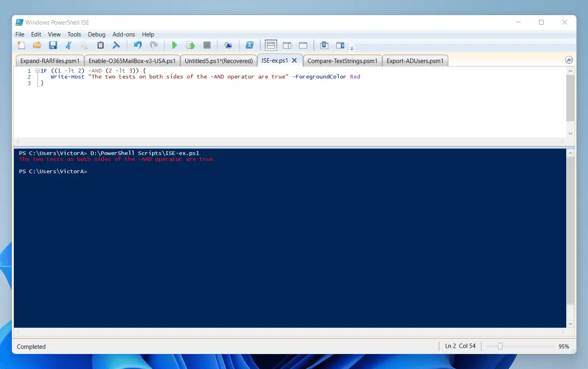
Task: Clear the console pane with the wiper icon
Action: (116, 45)
